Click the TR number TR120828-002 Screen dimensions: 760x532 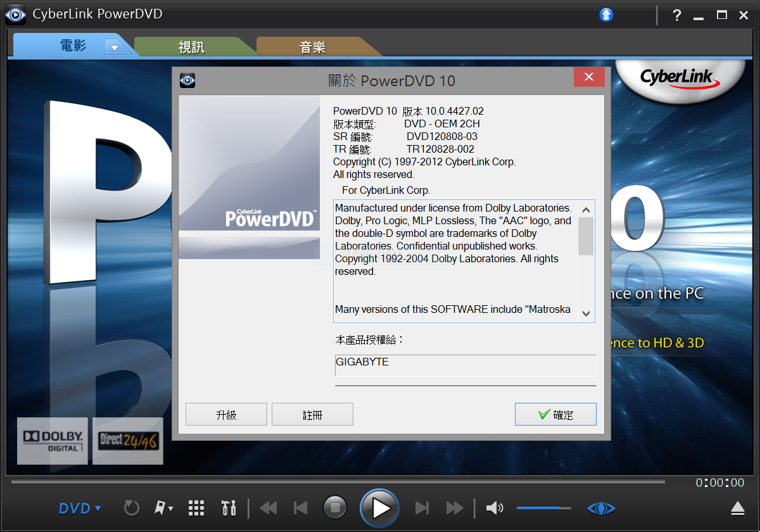click(440, 149)
